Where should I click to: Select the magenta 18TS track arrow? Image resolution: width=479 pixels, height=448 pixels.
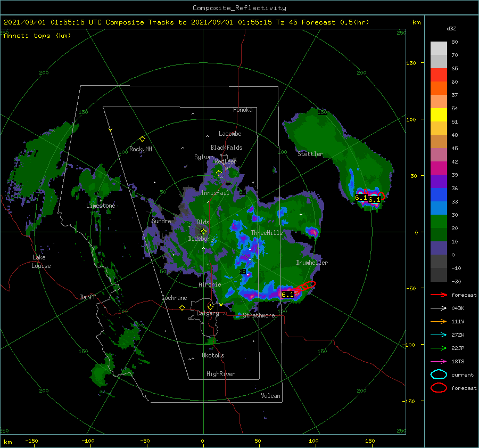click(439, 362)
